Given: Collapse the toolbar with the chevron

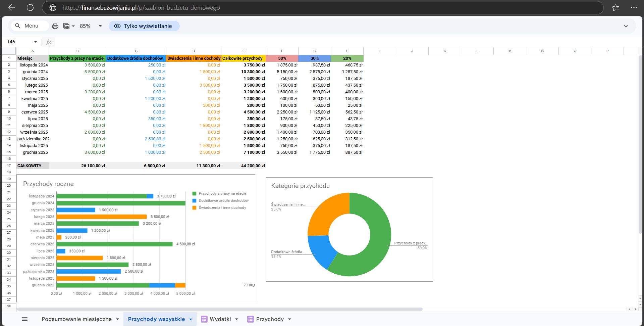Looking at the screenshot, I should pyautogui.click(x=626, y=26).
